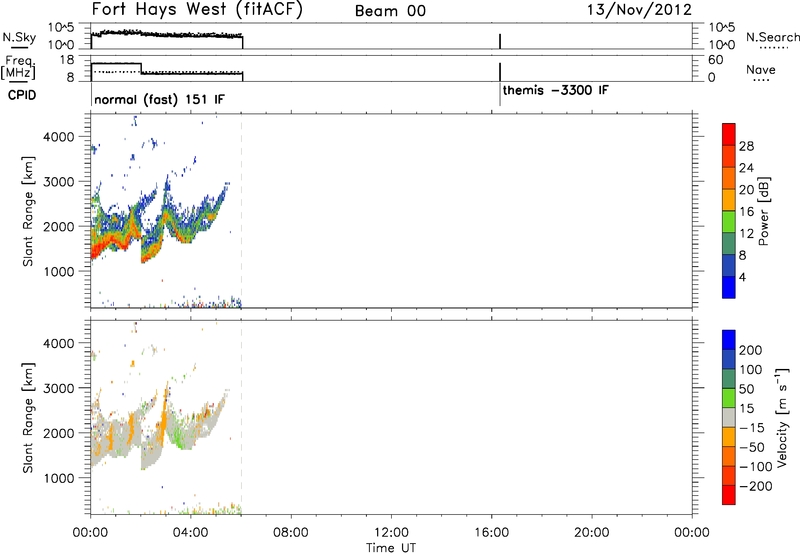Click the '28' power colorbar tick

(746, 146)
